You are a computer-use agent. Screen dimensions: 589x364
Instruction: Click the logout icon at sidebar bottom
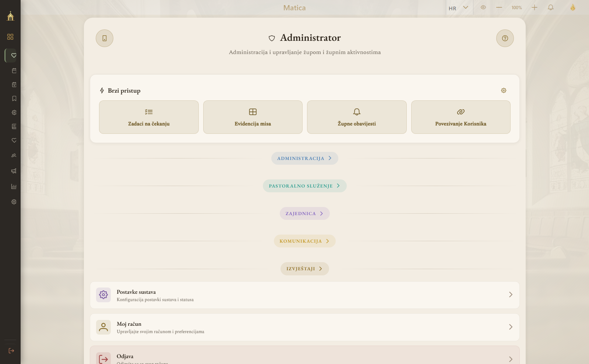(11, 351)
